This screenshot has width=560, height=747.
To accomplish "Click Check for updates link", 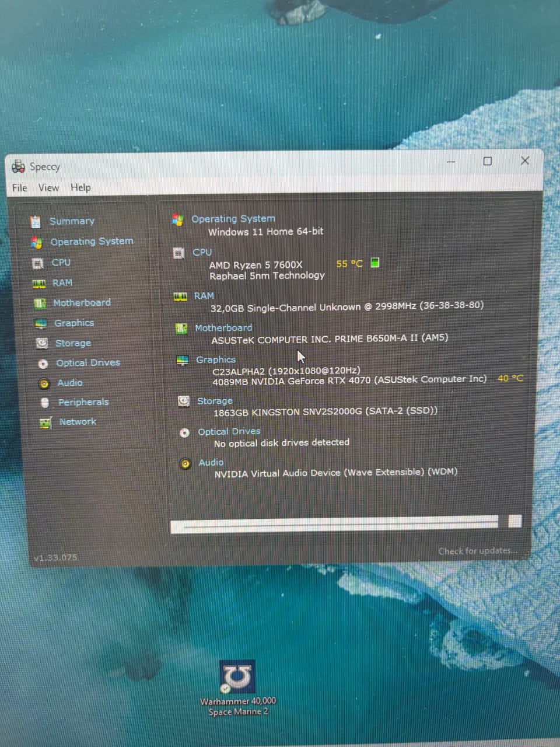I will pos(478,551).
